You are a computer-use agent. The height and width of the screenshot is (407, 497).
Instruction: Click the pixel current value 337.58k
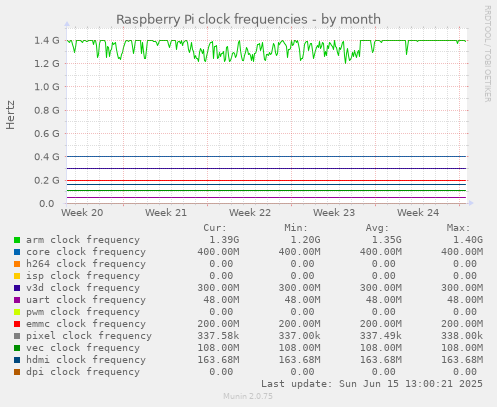[x=218, y=336]
